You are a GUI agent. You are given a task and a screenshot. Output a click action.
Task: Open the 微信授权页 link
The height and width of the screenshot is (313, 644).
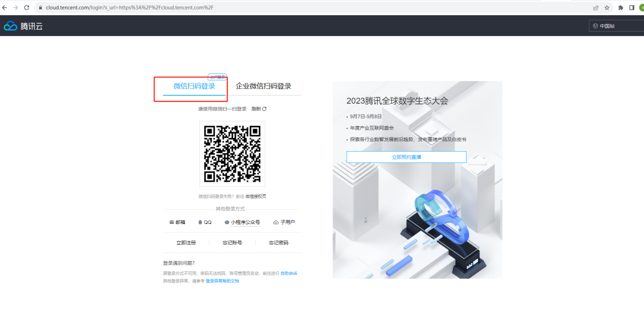tap(256, 196)
